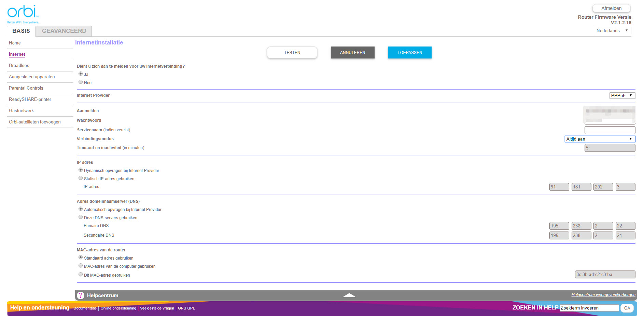This screenshot has height=316, width=644.
Task: Select the 'Nee' login radio button
Action: pyautogui.click(x=81, y=82)
